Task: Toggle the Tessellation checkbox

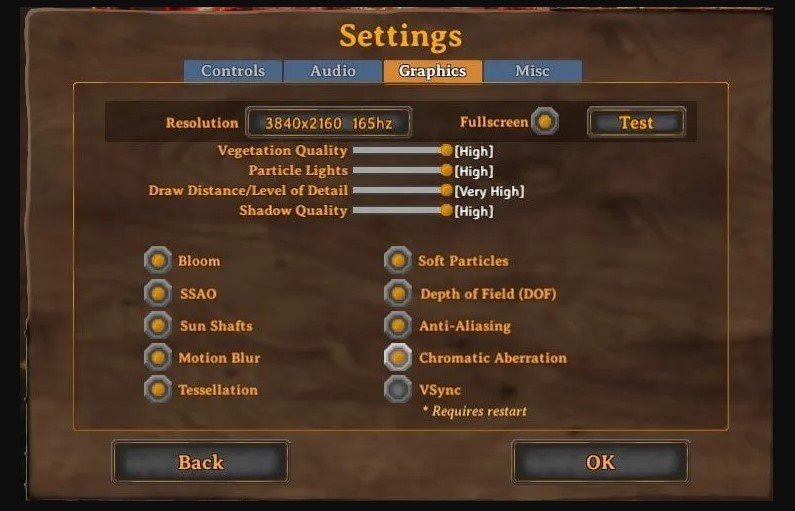Action: pyautogui.click(x=158, y=389)
